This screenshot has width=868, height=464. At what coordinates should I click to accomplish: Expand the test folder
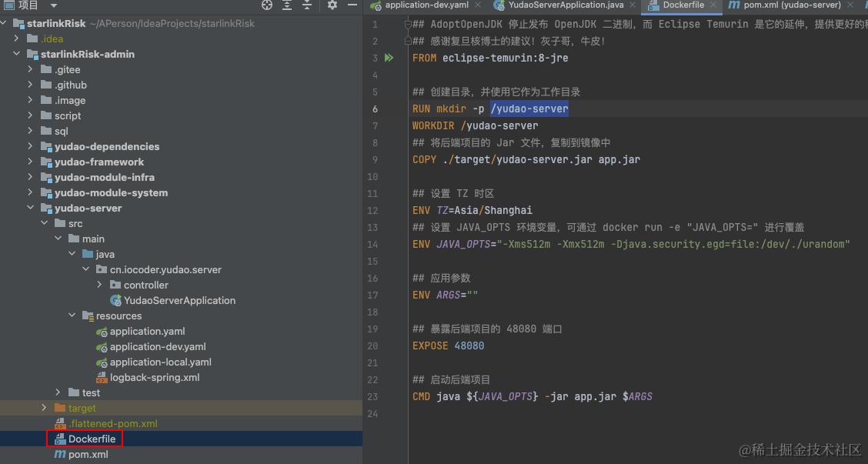click(x=58, y=392)
